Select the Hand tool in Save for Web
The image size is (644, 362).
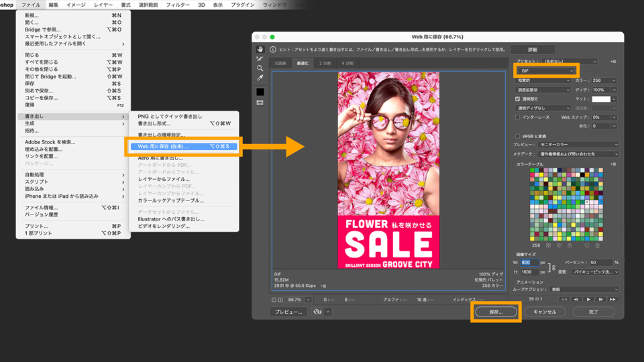(260, 49)
